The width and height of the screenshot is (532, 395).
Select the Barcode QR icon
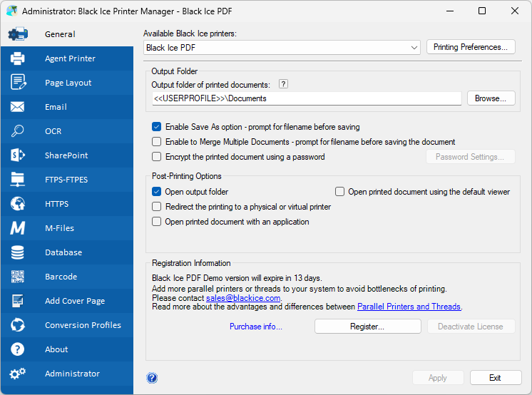point(18,277)
